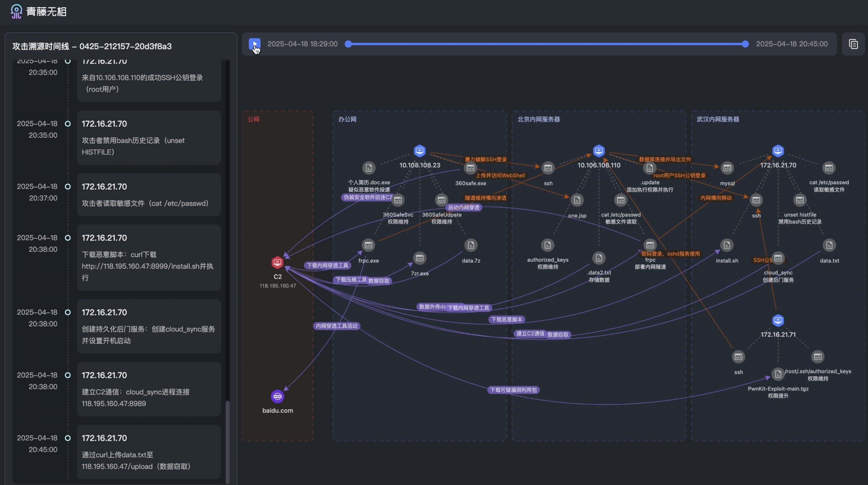Click the 公网 zone label
868x485 pixels.
pyautogui.click(x=253, y=119)
